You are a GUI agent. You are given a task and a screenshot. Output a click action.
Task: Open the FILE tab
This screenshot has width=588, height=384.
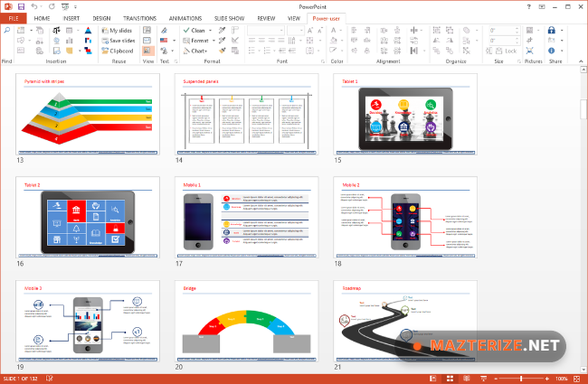click(14, 18)
